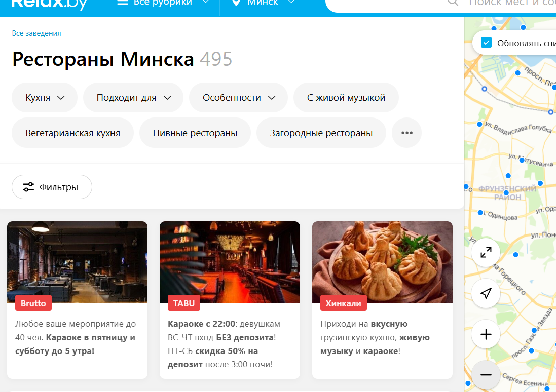This screenshot has height=392, width=556.
Task: Click the map marker near ул. Одинцова
Action: pos(480,213)
